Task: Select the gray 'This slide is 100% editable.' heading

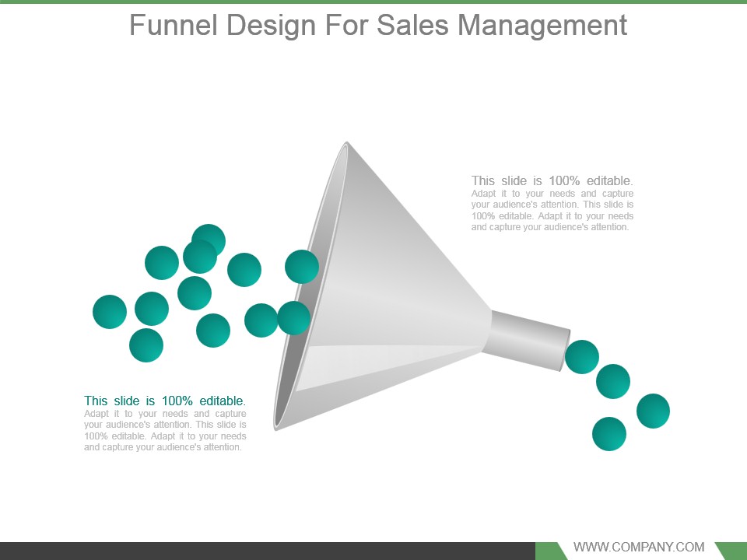Action: (x=552, y=180)
